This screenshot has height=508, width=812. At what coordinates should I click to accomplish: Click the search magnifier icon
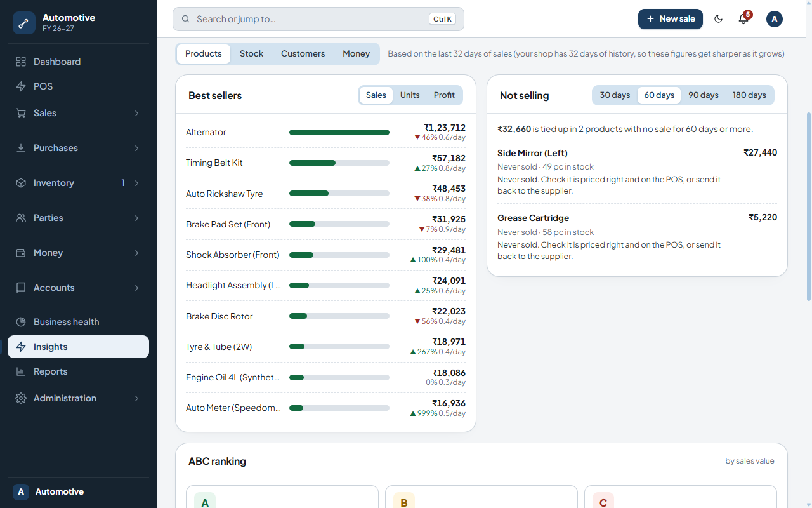pyautogui.click(x=186, y=19)
